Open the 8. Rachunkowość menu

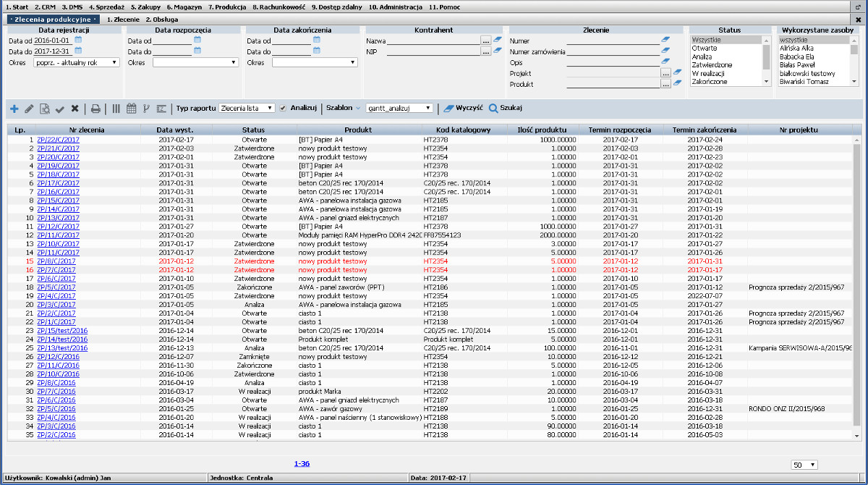pos(278,7)
